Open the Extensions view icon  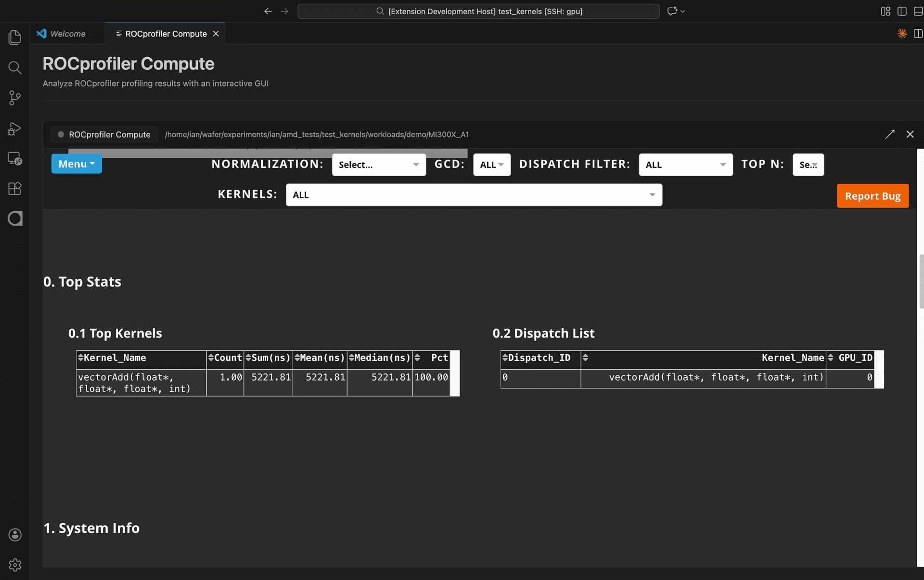click(x=15, y=189)
